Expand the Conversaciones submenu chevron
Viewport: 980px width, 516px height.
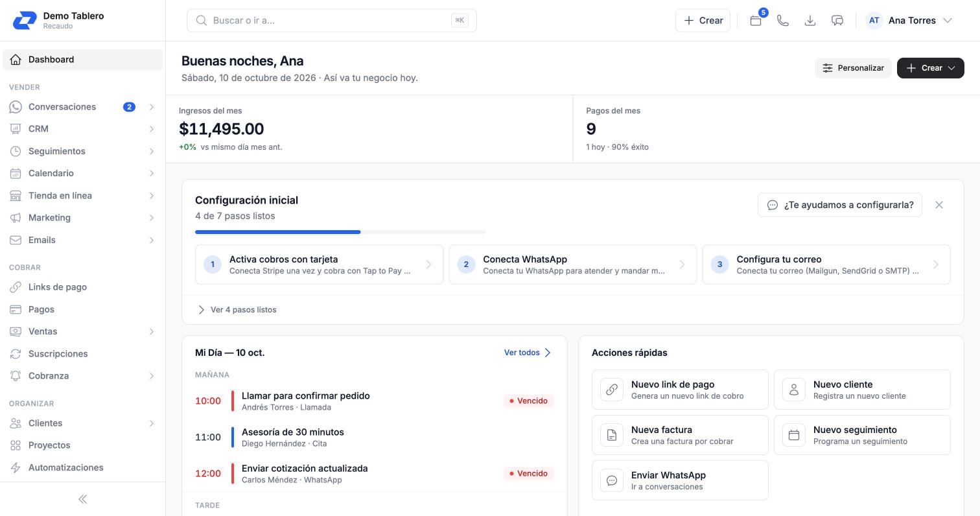click(152, 107)
